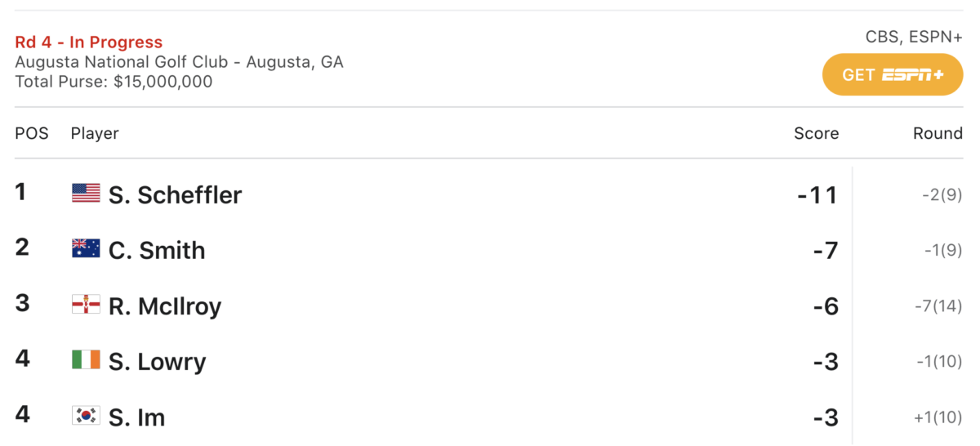Open S. Im player profile

(x=136, y=417)
